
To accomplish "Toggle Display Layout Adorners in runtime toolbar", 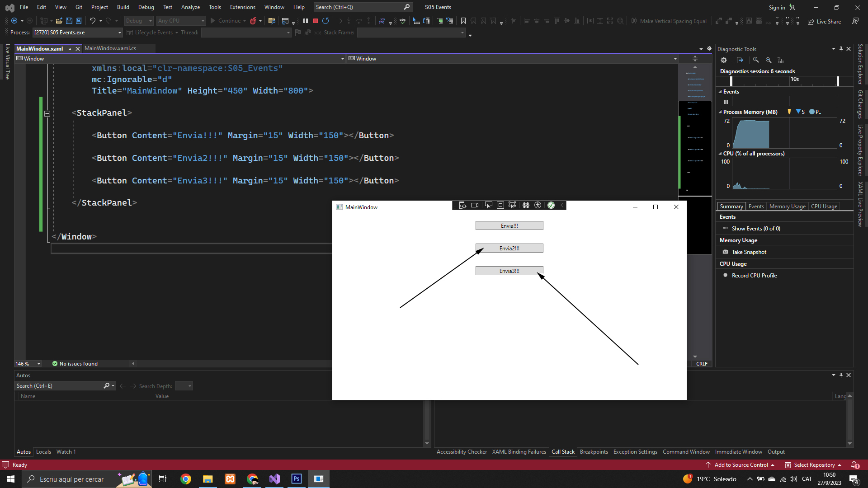I will (x=500, y=205).
